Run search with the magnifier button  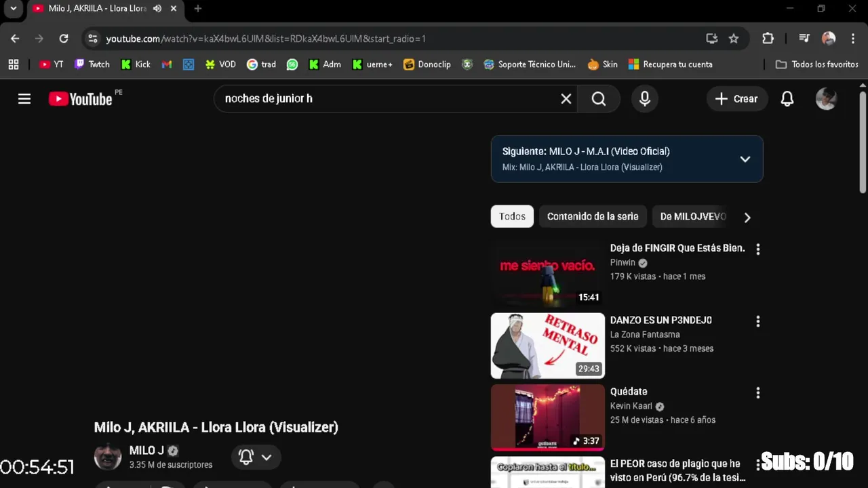599,99
